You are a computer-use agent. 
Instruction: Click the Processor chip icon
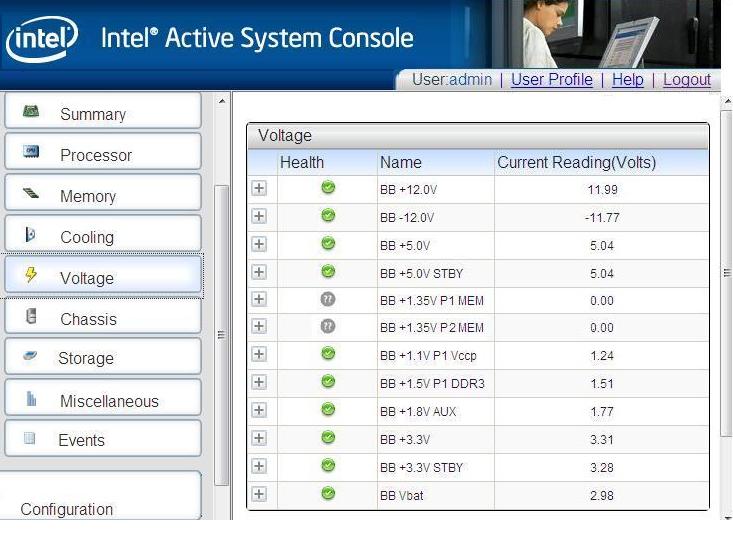click(31, 151)
